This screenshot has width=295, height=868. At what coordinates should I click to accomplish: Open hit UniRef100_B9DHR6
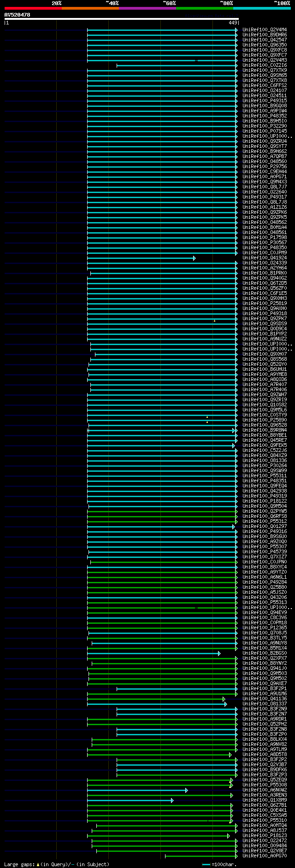(265, 35)
